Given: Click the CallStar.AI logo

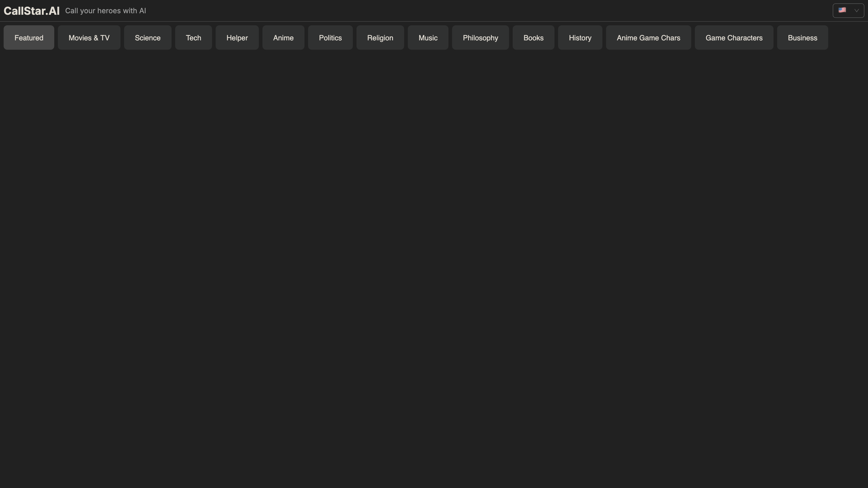Looking at the screenshot, I should tap(32, 11).
